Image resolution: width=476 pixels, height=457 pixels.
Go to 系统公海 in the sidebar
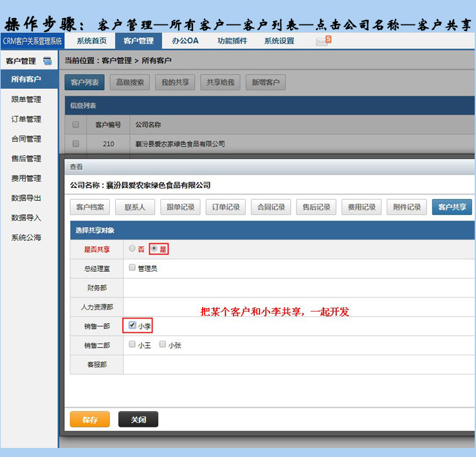(26, 238)
